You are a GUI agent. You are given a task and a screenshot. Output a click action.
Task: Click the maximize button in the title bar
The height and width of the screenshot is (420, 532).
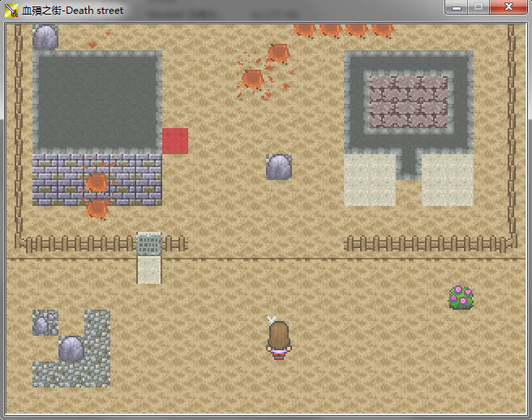[478, 7]
